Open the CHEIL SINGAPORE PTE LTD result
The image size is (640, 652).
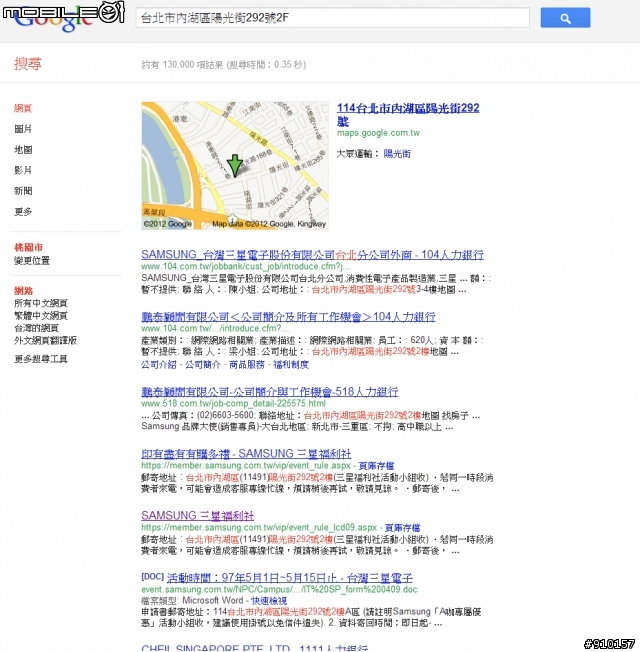pyautogui.click(x=255, y=648)
